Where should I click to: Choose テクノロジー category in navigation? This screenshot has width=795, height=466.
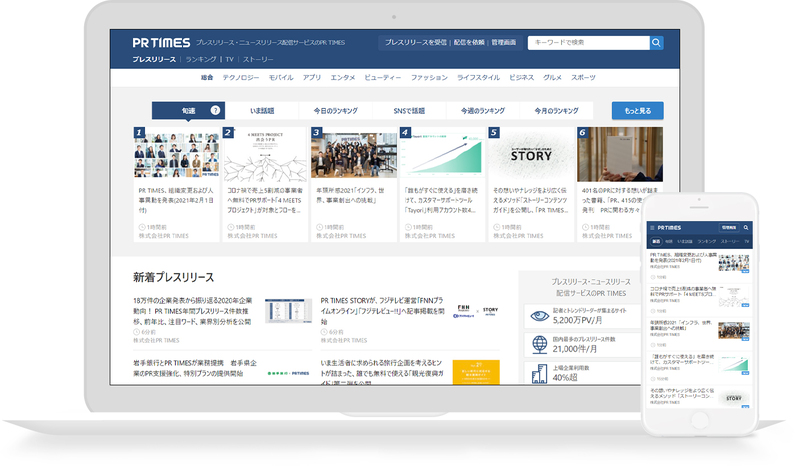point(241,78)
